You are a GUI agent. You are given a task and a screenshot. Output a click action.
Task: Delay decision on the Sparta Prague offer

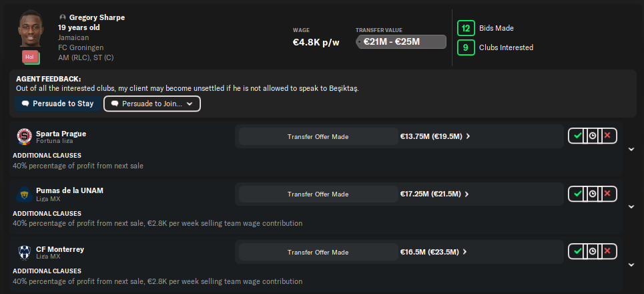(x=592, y=136)
